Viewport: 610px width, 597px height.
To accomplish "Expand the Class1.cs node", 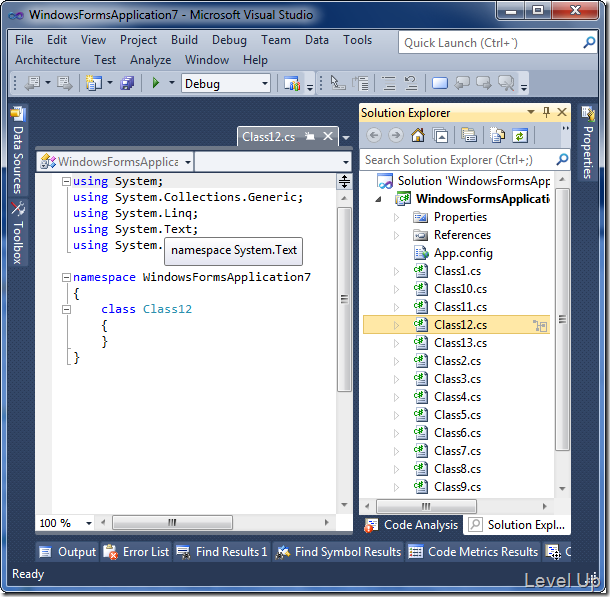I will click(x=396, y=271).
